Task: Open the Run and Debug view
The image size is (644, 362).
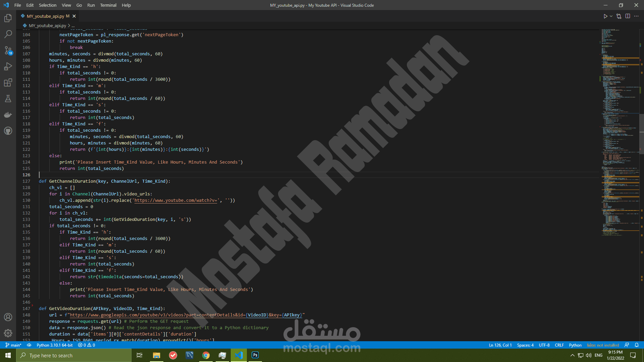Action: click(8, 66)
